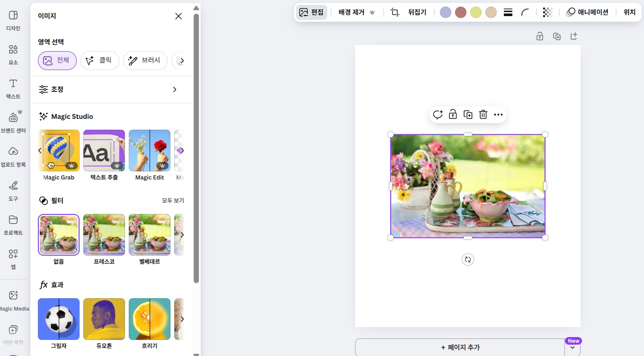Close the 이미지 panel
This screenshot has width=644, height=356.
pos(179,16)
